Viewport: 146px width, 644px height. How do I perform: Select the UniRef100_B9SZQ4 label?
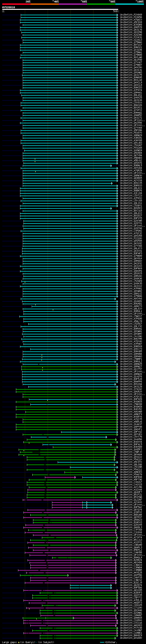[x=131, y=384]
